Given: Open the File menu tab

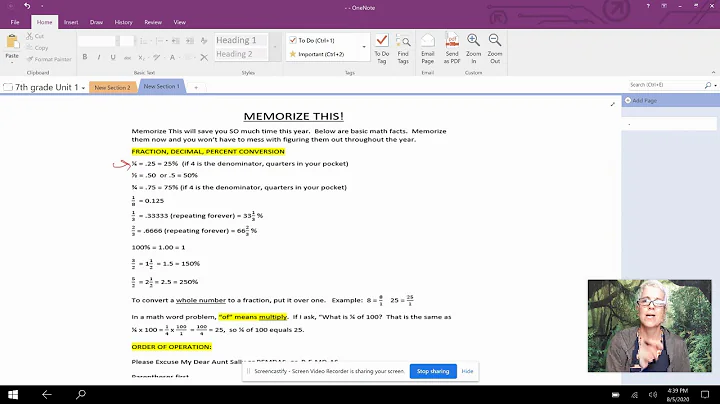Looking at the screenshot, I should point(15,22).
